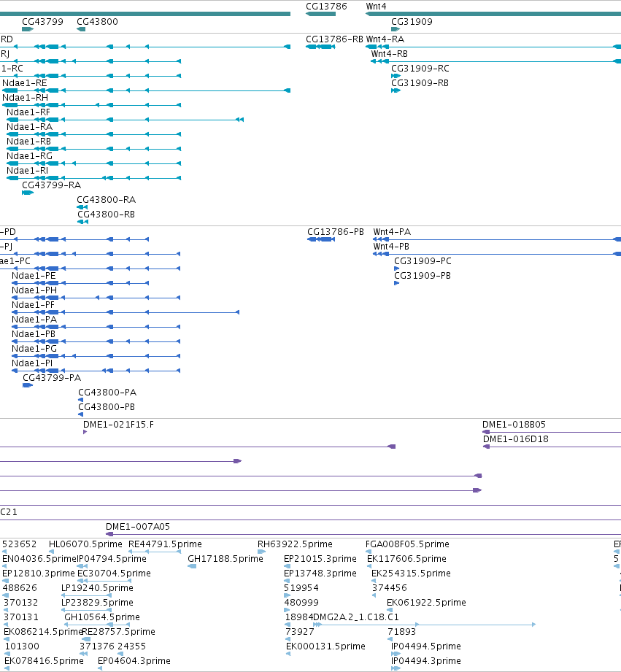Click EST EK000131.5prime
Image resolution: width=621 pixels, height=672 pixels.
coord(325,646)
